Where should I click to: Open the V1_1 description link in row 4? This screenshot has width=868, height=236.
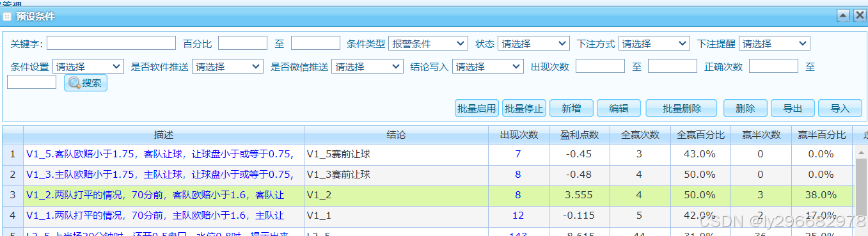point(155,216)
